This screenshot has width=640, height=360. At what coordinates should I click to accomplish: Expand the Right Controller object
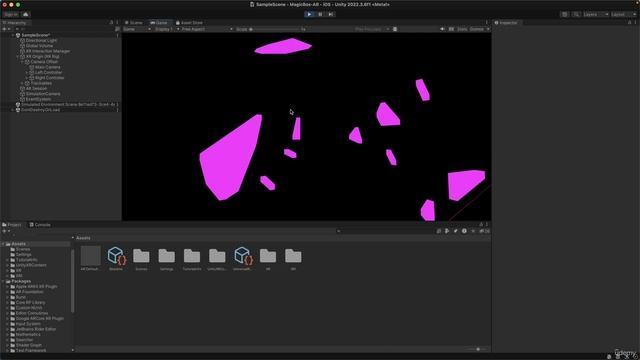[x=27, y=78]
